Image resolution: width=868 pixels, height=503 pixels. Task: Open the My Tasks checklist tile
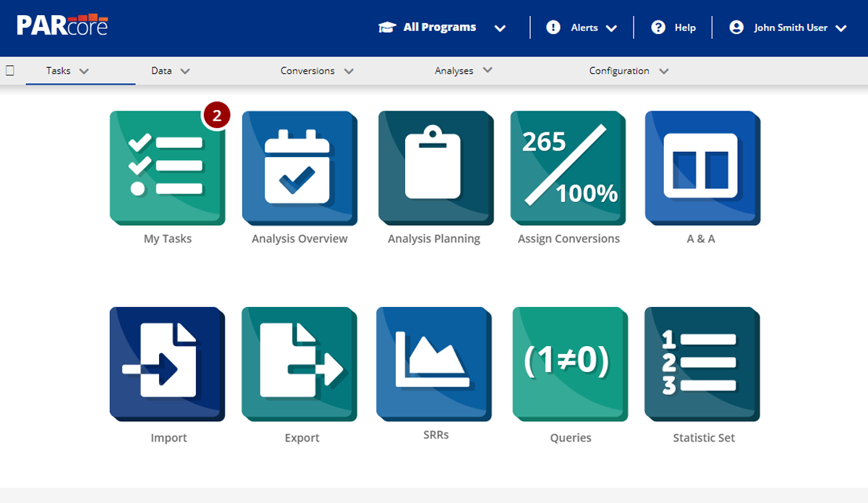coord(167,168)
